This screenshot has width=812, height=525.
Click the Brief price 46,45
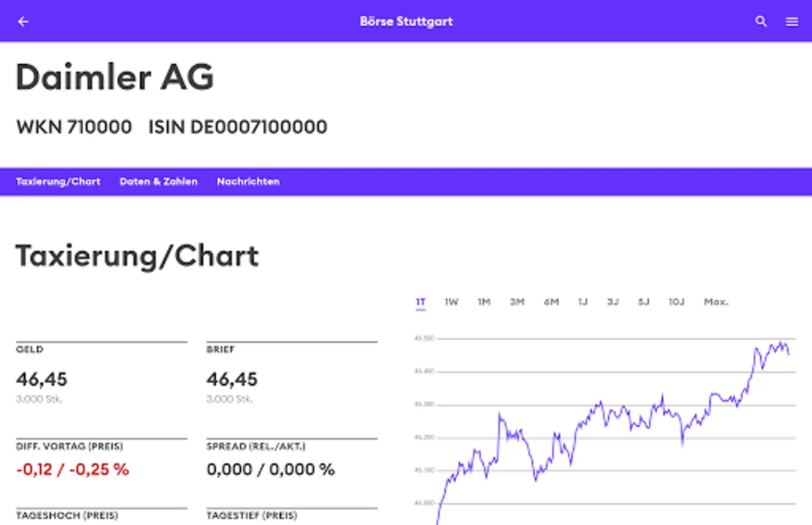[x=232, y=379]
